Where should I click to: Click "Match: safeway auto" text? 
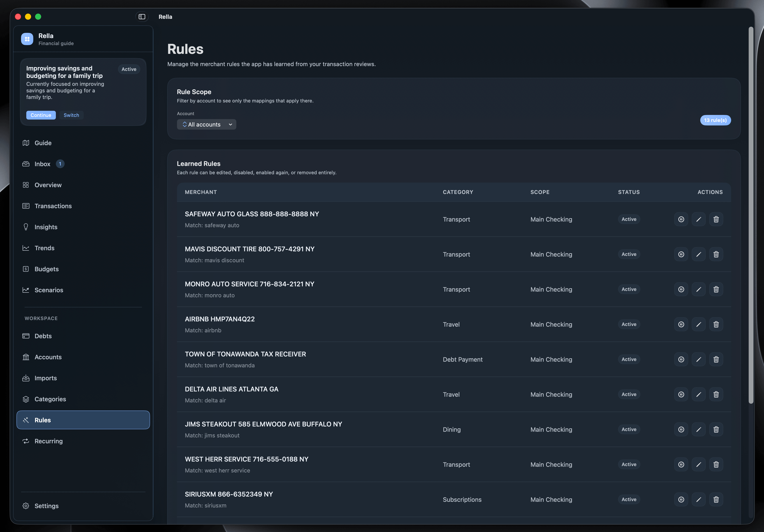coord(212,225)
